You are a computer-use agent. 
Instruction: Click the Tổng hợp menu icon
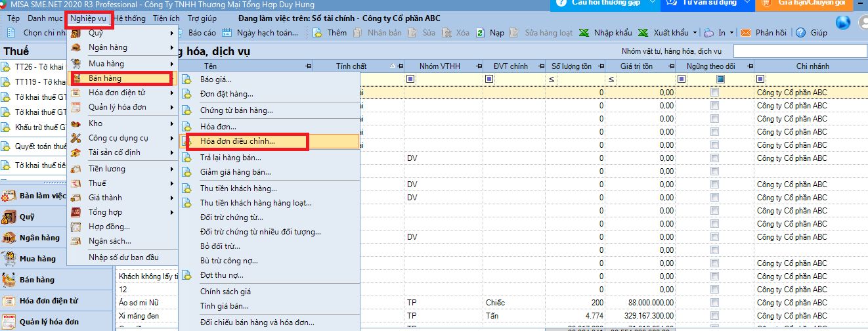click(x=76, y=212)
